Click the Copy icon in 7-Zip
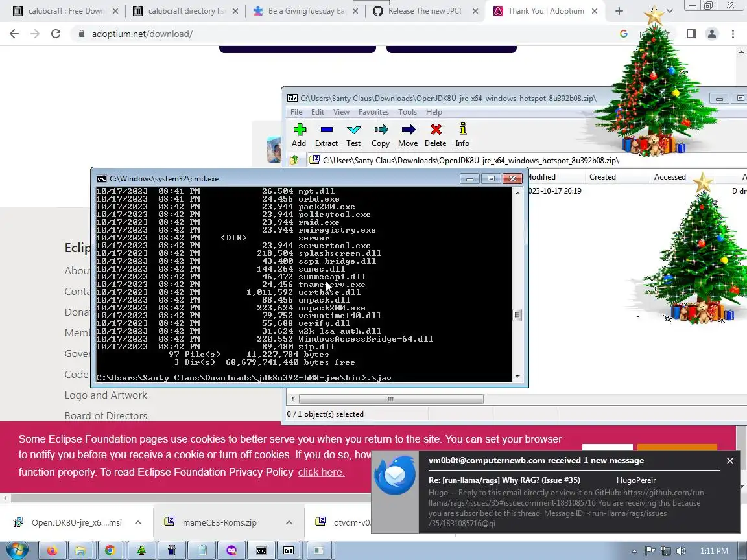This screenshot has height=560, width=747. 381,130
